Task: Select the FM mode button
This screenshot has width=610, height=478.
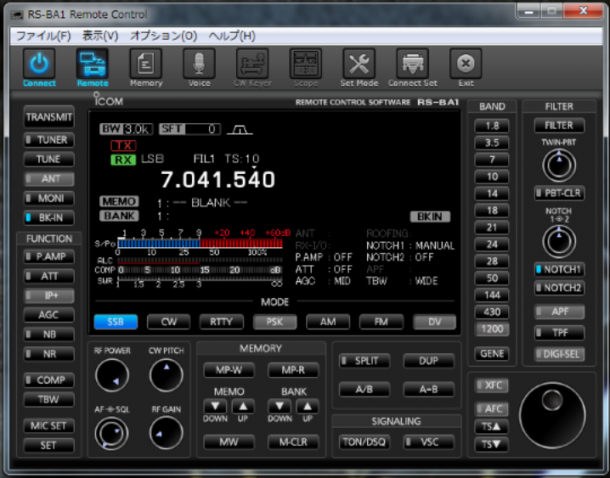Action: (x=381, y=322)
